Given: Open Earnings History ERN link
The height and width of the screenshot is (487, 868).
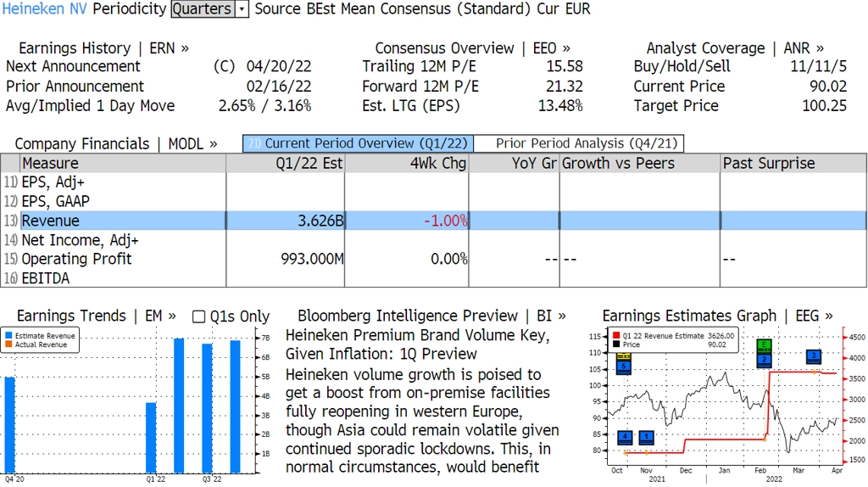Looking at the screenshot, I should point(103,48).
